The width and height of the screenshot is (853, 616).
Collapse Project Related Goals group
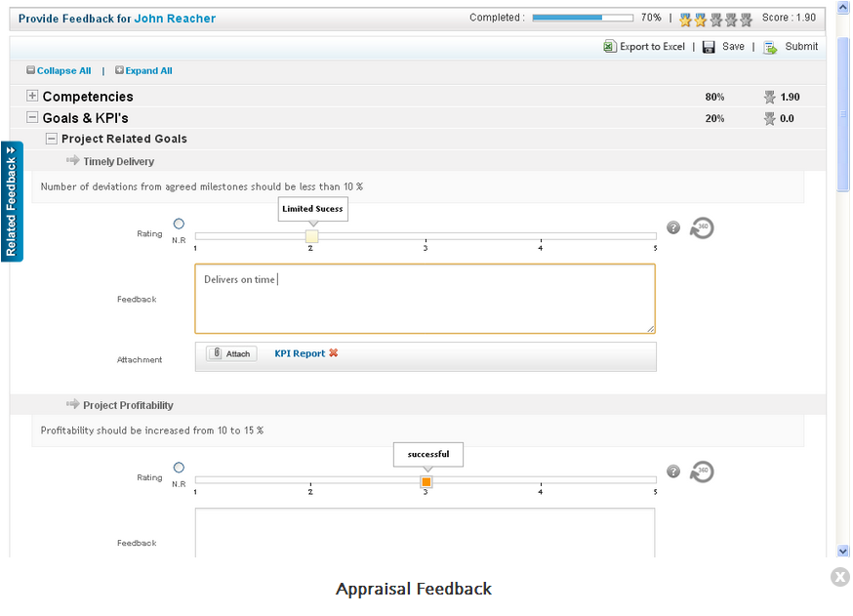click(52, 139)
